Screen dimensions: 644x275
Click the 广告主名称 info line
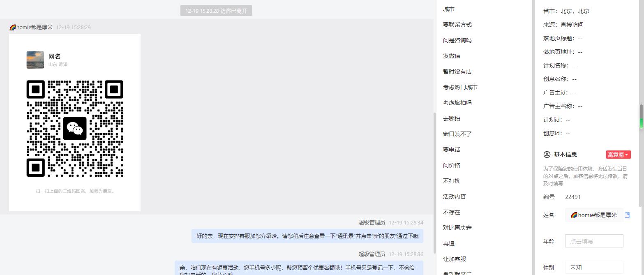click(563, 106)
